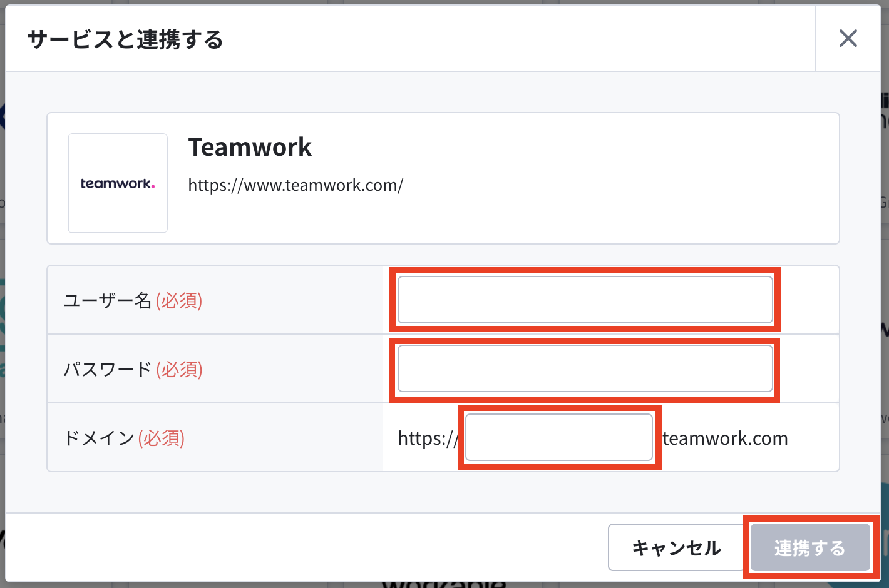Click the https://www.teamwork.com/ URL text
This screenshot has width=889, height=588.
(295, 185)
